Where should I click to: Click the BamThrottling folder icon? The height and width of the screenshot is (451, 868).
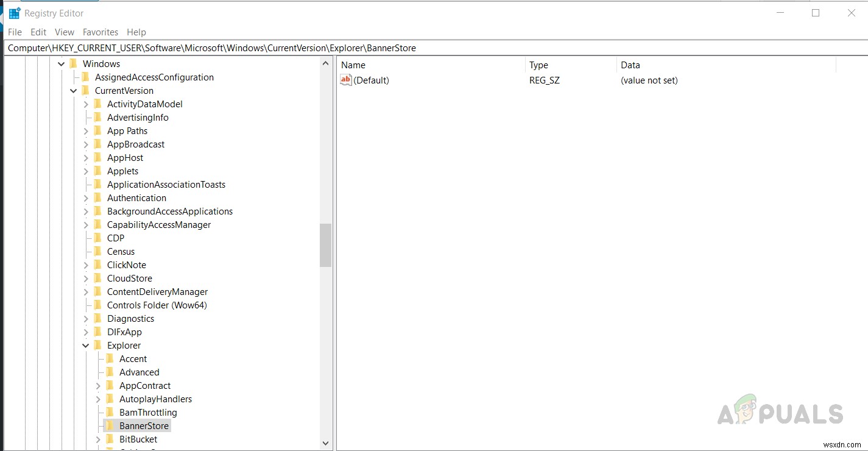pos(110,412)
